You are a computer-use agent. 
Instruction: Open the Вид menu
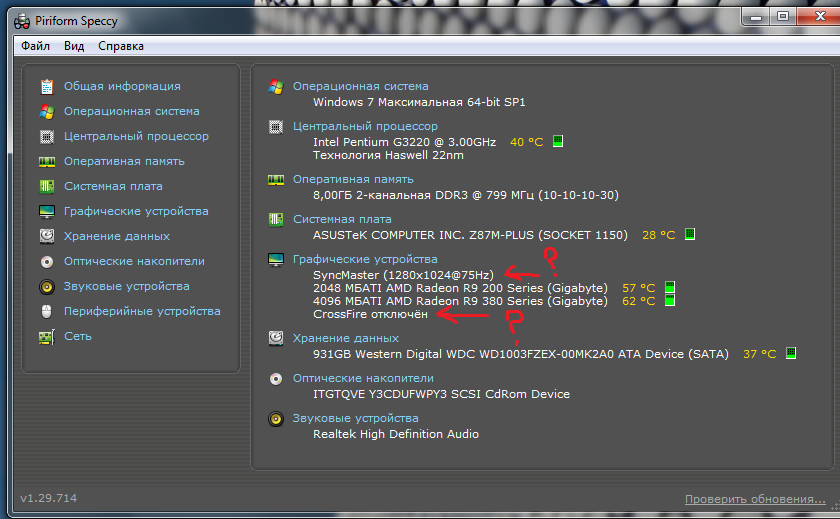74,46
